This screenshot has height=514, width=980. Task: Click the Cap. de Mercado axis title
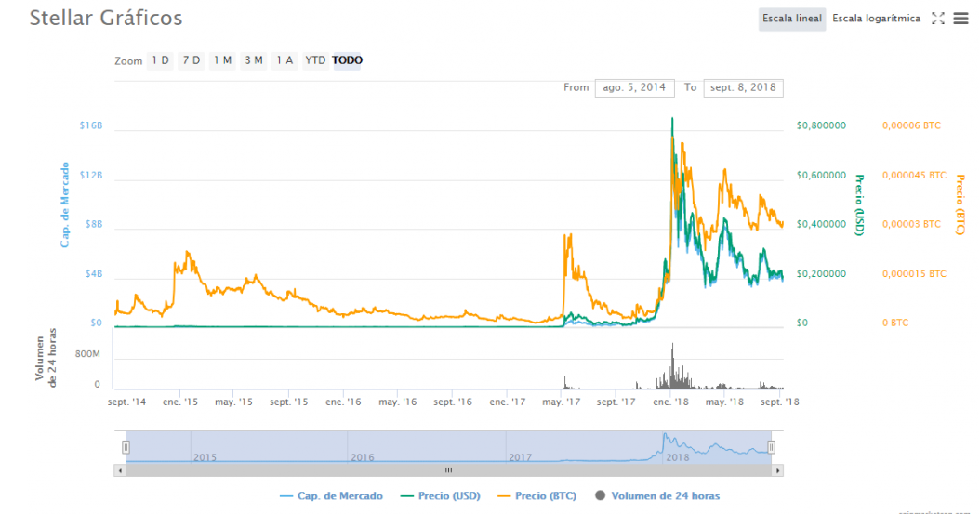pos(65,204)
